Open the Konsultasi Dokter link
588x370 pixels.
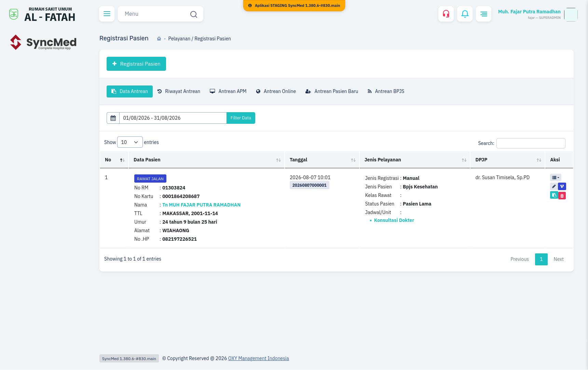pyautogui.click(x=394, y=220)
